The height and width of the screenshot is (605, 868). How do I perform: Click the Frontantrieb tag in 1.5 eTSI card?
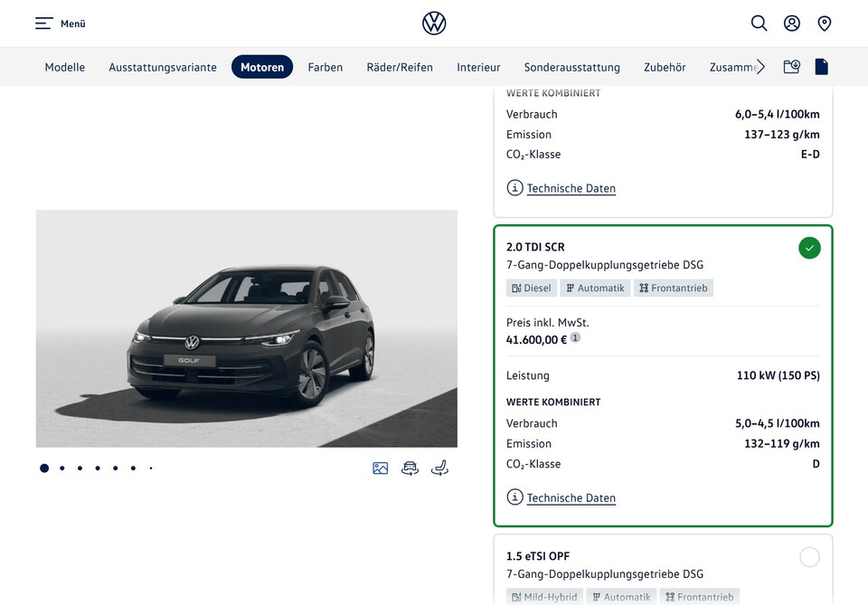pyautogui.click(x=700, y=597)
